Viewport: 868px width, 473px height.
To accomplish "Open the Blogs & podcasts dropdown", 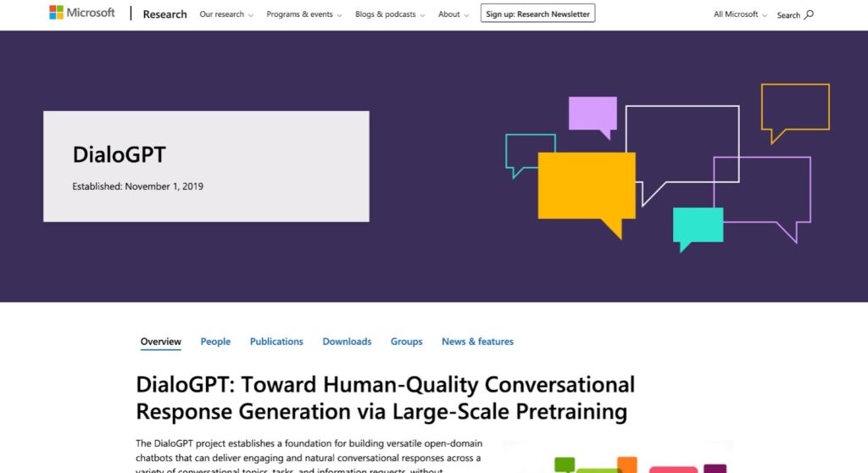I will tap(390, 14).
